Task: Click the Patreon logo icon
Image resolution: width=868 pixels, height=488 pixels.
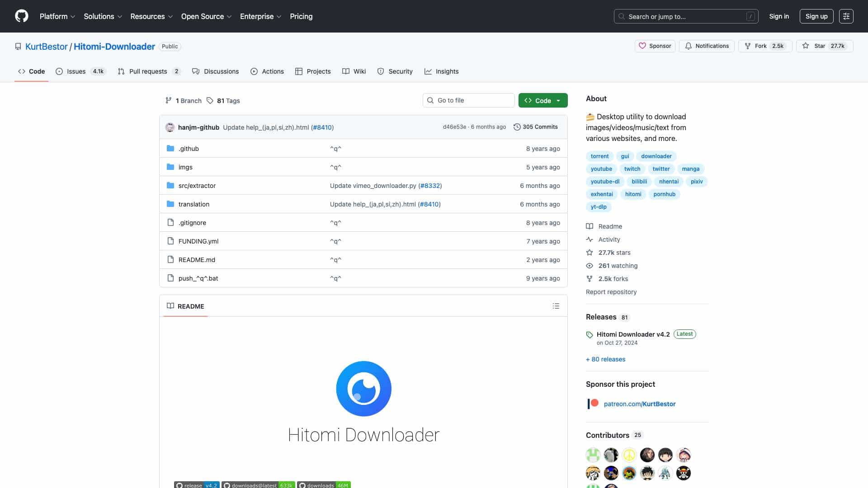Action: tap(593, 404)
